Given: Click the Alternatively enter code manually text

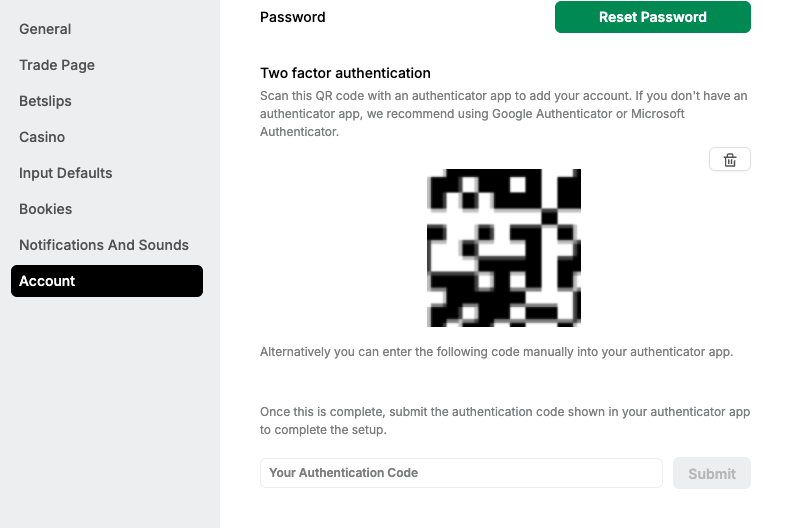Looking at the screenshot, I should 497,352.
